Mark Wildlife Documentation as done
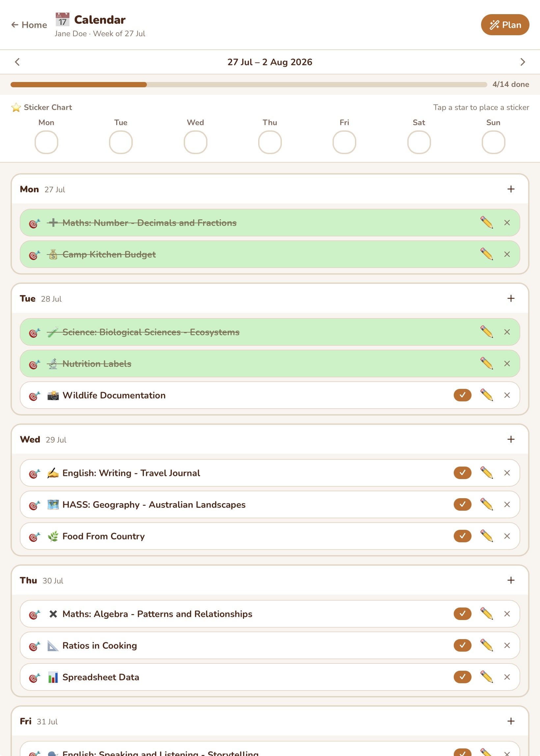This screenshot has width=540, height=756. click(462, 395)
